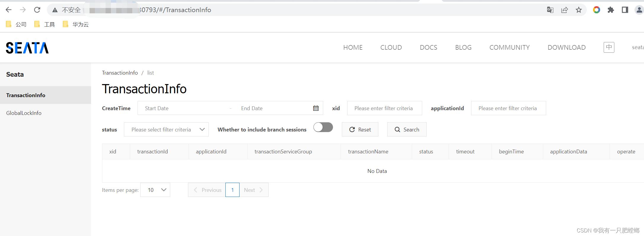This screenshot has height=236, width=644.
Task: Select GlobalLockInfo in the sidebar
Action: pos(45,113)
